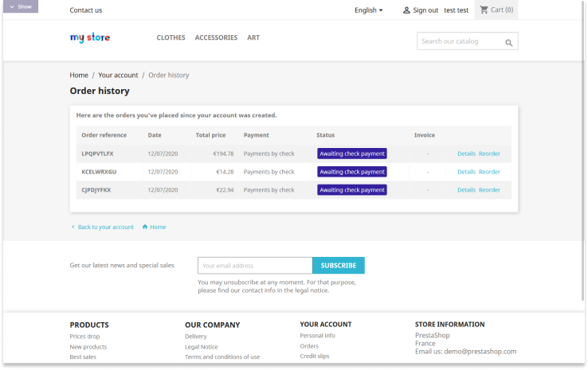Image resolution: width=588 pixels, height=370 pixels.
Task: Click the user account icon near Sign out
Action: pyautogui.click(x=406, y=10)
